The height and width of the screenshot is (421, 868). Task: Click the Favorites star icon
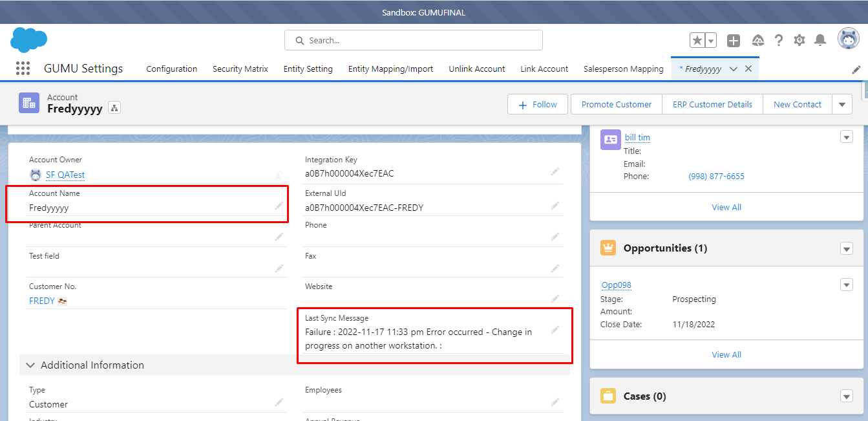coord(697,40)
